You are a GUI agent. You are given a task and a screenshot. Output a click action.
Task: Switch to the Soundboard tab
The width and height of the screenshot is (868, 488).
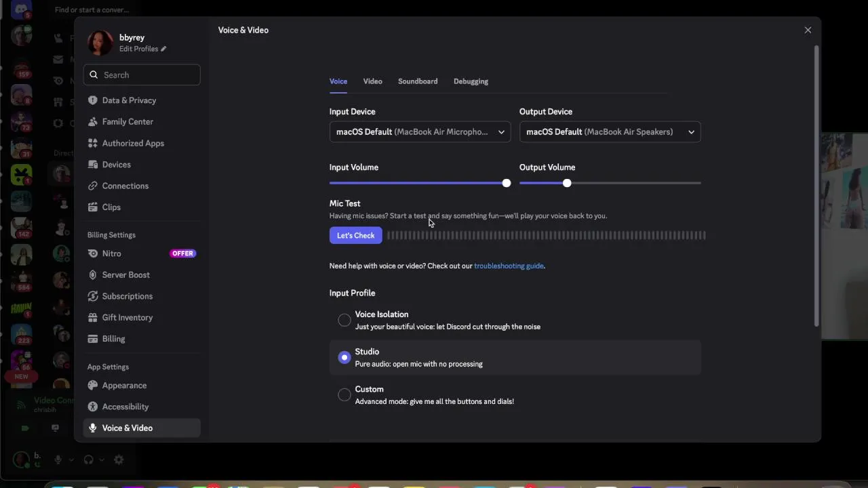tap(418, 81)
